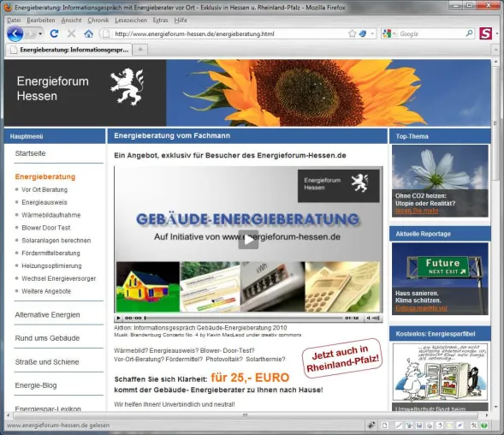This screenshot has width=504, height=435.
Task: Click the green round icon in status bar
Action: tap(484, 426)
